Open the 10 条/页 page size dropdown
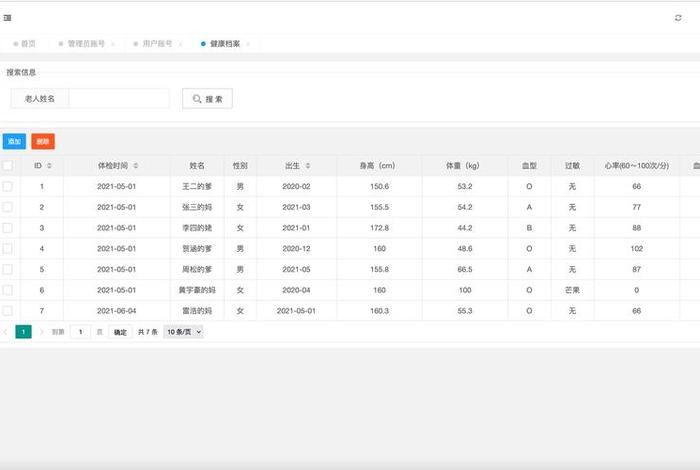The width and height of the screenshot is (700, 470). pos(183,332)
